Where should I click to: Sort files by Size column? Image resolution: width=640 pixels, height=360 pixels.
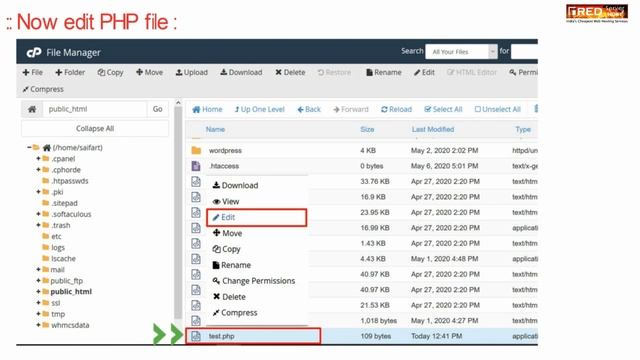click(x=367, y=129)
